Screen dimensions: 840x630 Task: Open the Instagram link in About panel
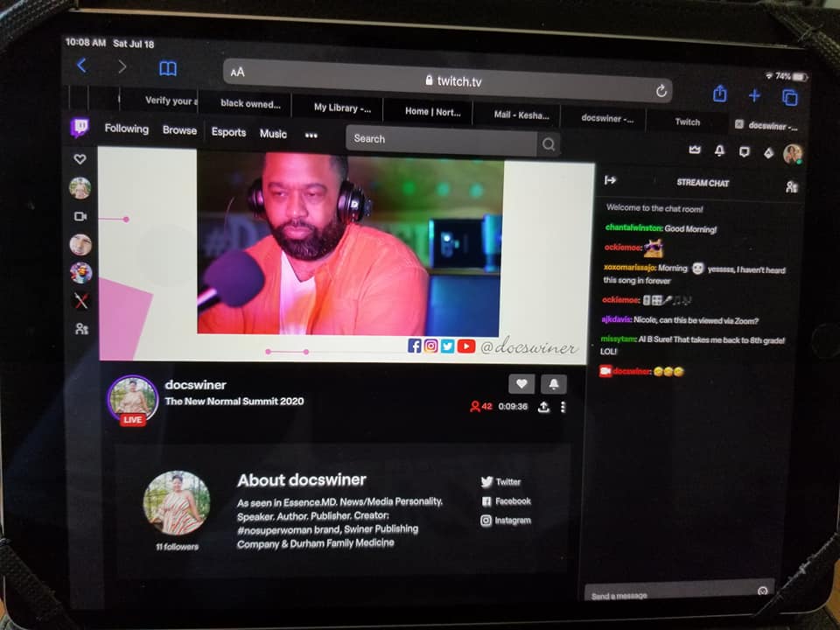pos(506,521)
